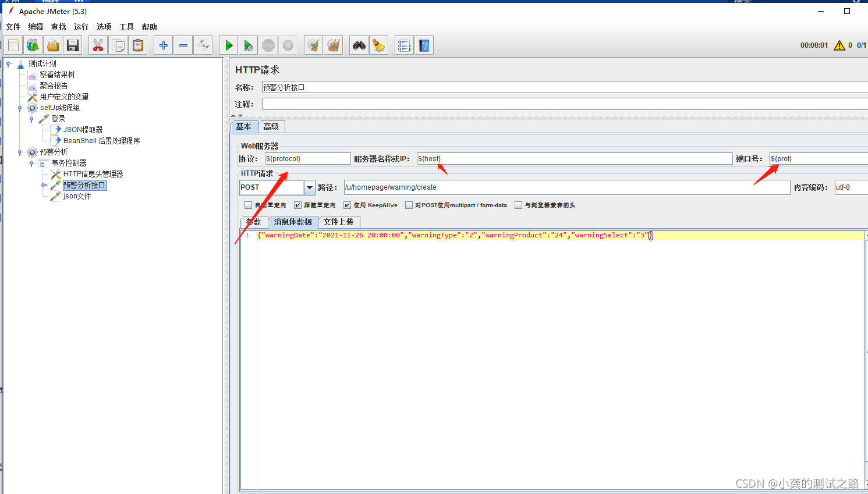Viewport: 868px width, 494px height.
Task: Click the Shutdown test icon
Action: pyautogui.click(x=288, y=45)
